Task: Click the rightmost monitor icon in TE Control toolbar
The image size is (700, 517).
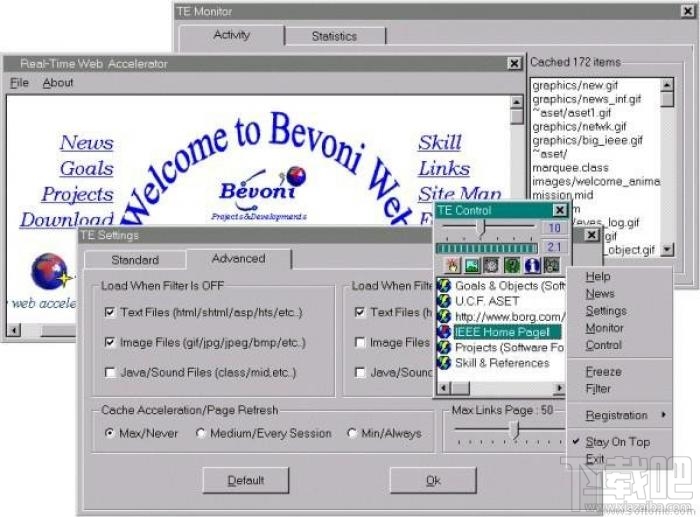Action: [x=552, y=265]
